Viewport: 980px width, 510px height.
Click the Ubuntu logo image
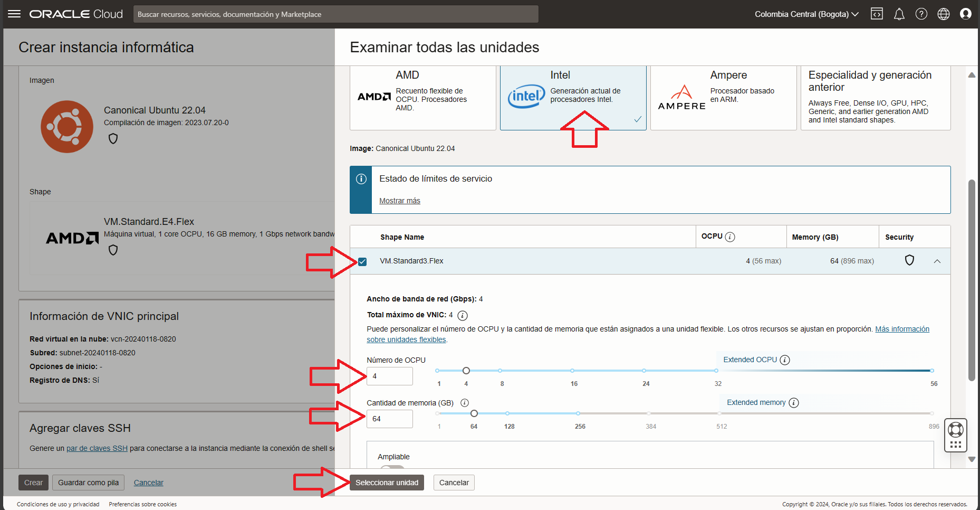(x=67, y=127)
